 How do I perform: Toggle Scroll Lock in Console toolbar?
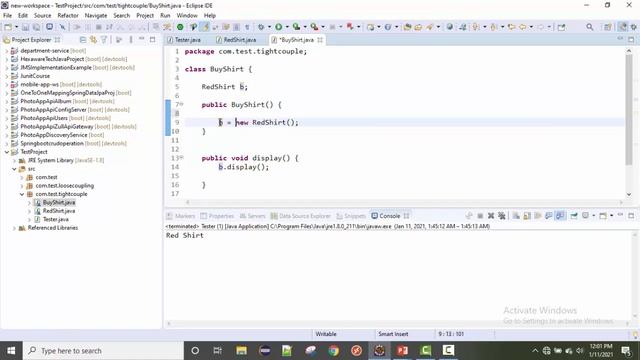pyautogui.click(x=527, y=216)
